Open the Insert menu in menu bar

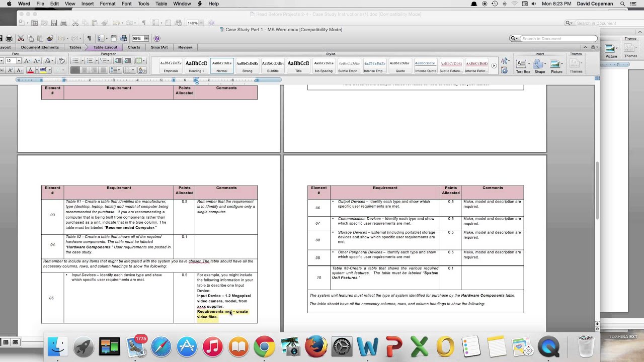[x=88, y=4]
